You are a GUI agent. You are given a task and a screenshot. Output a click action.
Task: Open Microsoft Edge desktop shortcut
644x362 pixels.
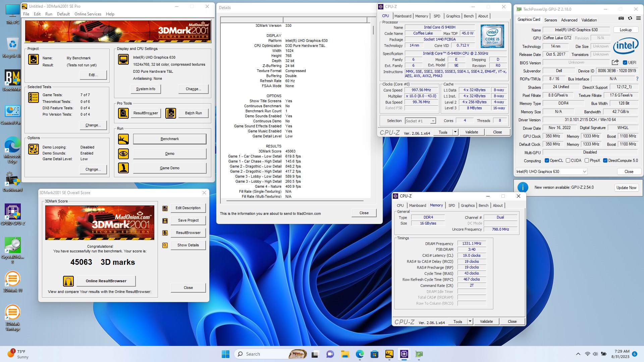pos(13,150)
